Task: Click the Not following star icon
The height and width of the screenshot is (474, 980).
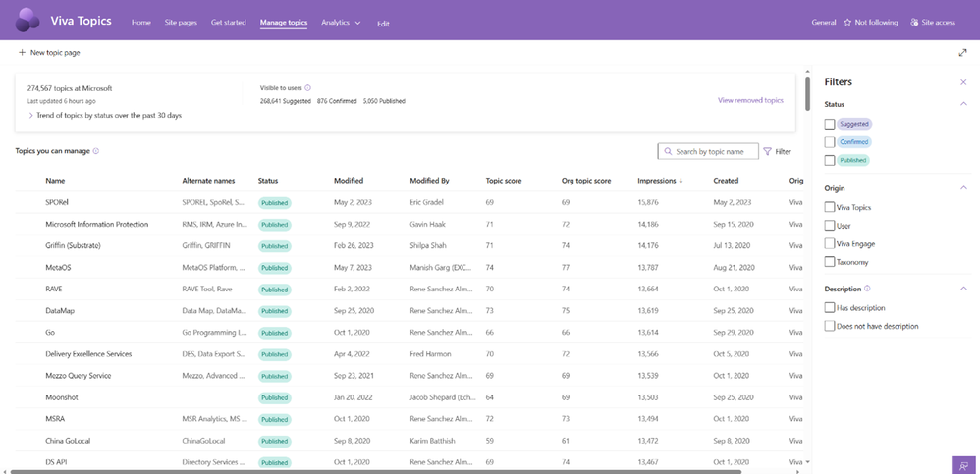Action: [x=847, y=22]
